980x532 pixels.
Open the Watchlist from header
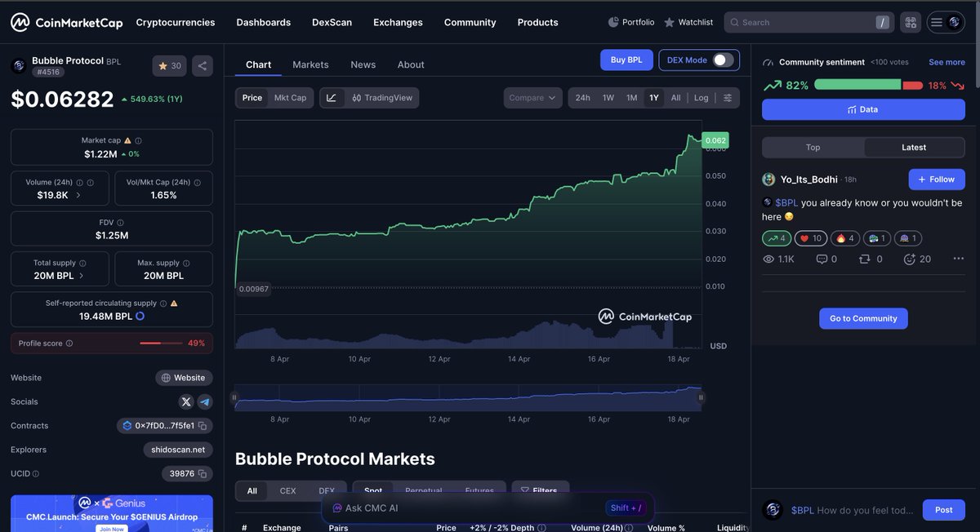[688, 22]
